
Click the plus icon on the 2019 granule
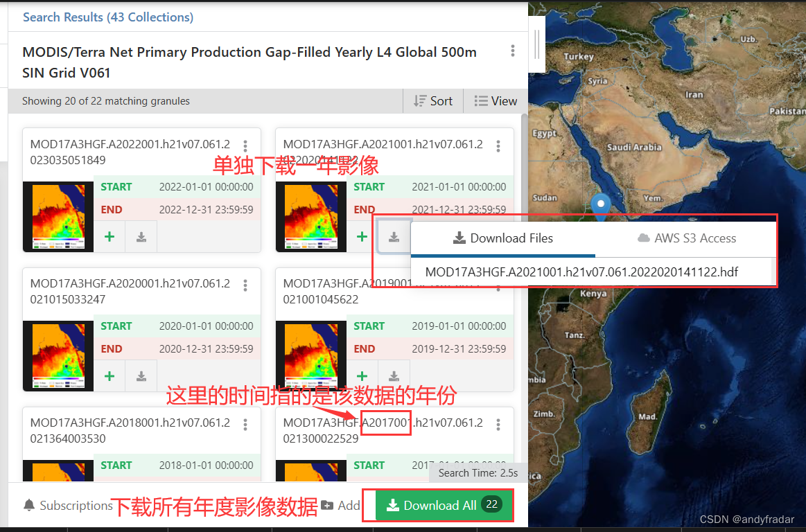point(362,375)
